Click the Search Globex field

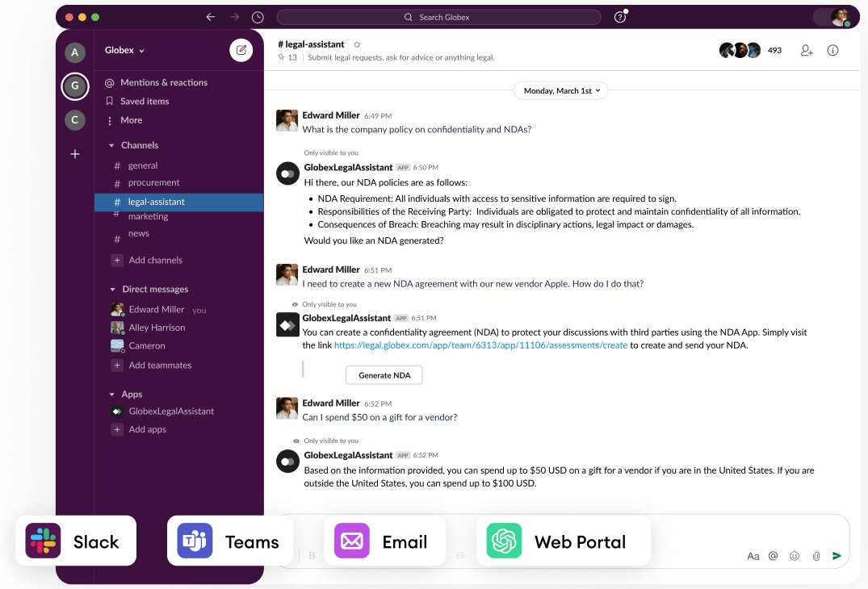438,17
